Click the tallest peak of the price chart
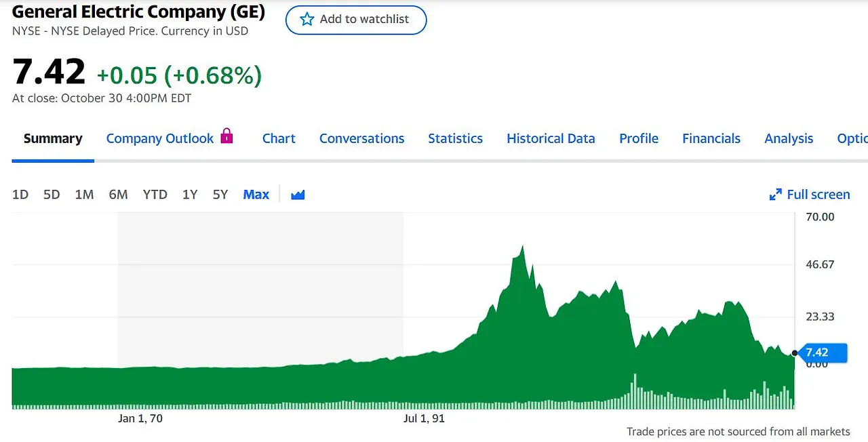Screen dimensions: 868x442 coord(522,247)
